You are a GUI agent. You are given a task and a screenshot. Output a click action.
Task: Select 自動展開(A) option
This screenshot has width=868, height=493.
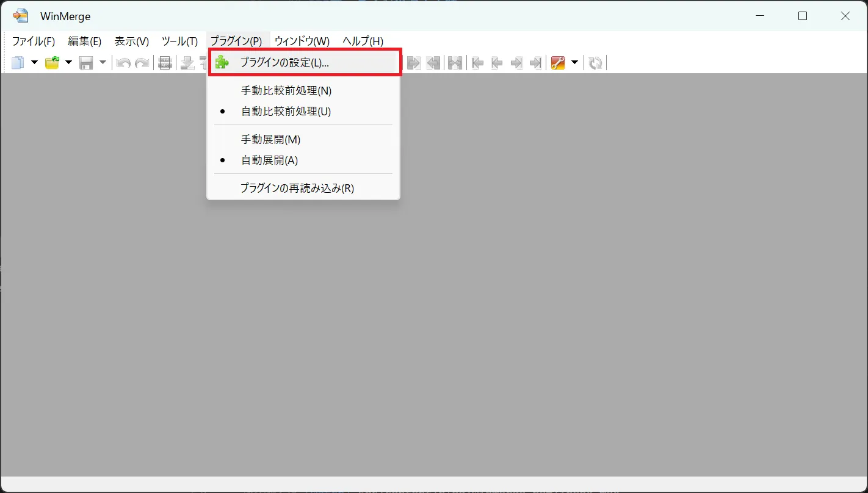[x=303, y=160]
